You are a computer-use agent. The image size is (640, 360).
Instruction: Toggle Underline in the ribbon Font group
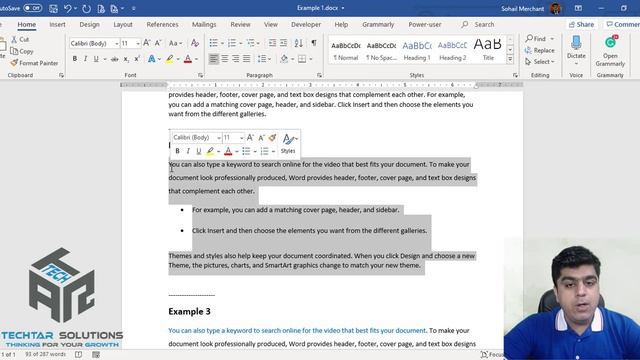(96, 59)
